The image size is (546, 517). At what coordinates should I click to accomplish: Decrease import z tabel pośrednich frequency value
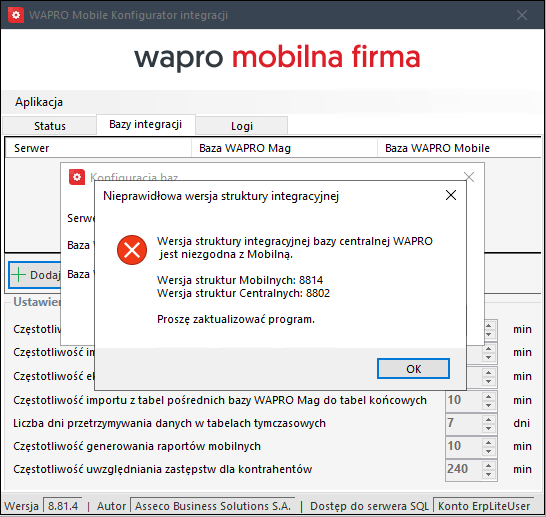[x=488, y=405]
